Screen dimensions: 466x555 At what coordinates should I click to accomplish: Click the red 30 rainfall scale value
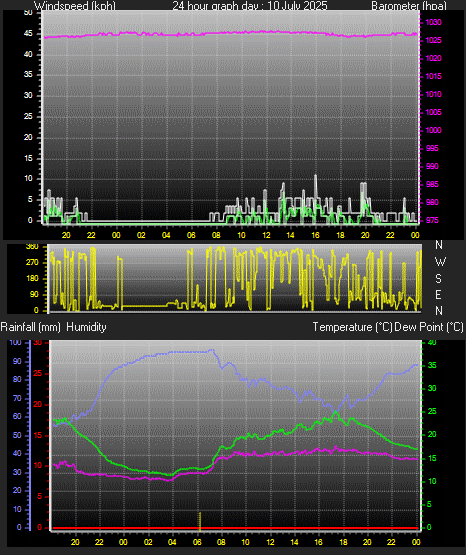38,343
